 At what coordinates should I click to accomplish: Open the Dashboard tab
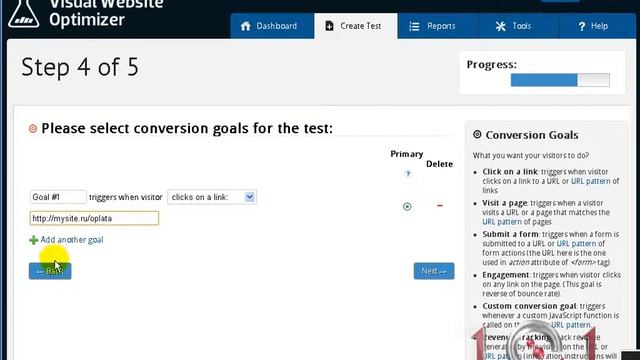pyautogui.click(x=272, y=26)
